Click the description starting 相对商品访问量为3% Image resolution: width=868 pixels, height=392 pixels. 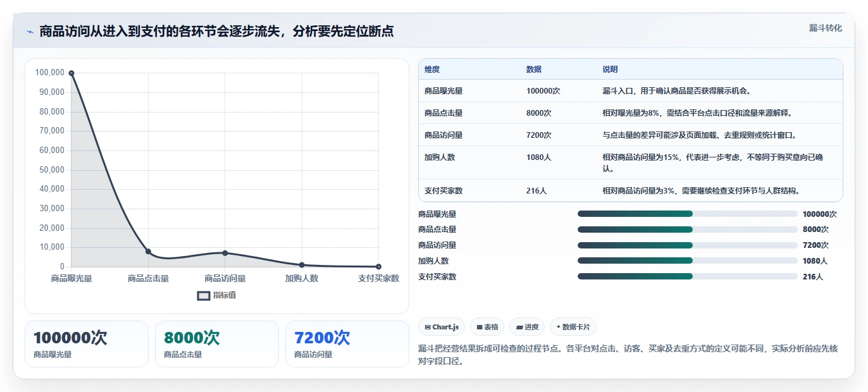[x=701, y=190]
